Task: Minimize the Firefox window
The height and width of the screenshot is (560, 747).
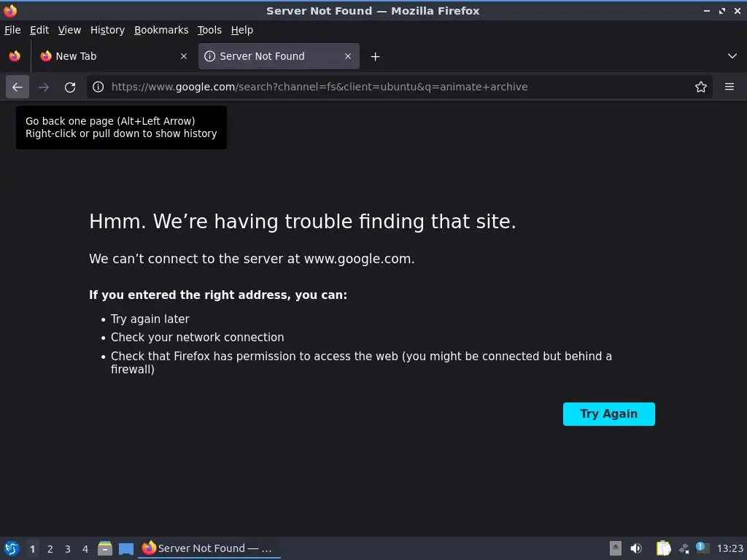Action: [x=706, y=10]
